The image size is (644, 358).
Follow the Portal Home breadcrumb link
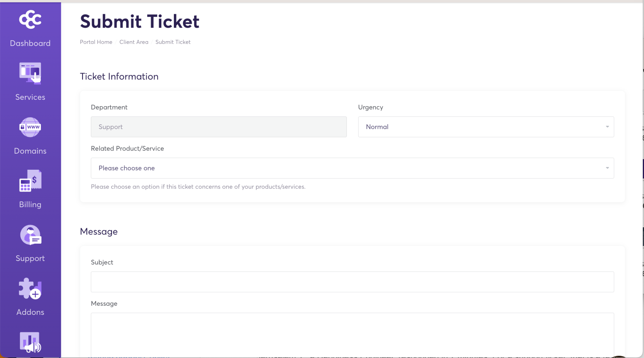[x=96, y=42]
